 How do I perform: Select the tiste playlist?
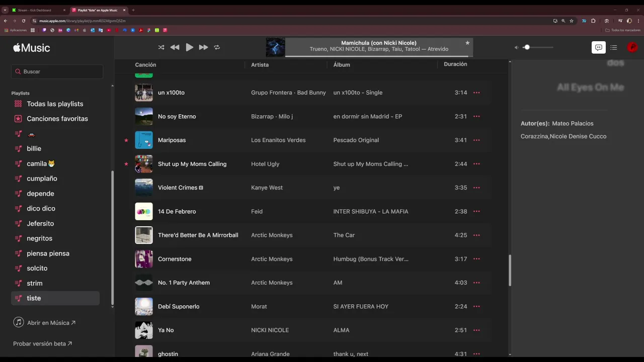tap(55, 298)
